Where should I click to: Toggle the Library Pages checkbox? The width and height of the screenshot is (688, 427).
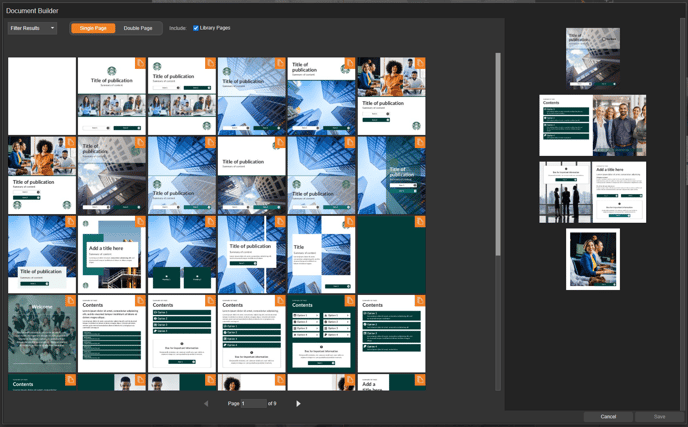pos(196,28)
